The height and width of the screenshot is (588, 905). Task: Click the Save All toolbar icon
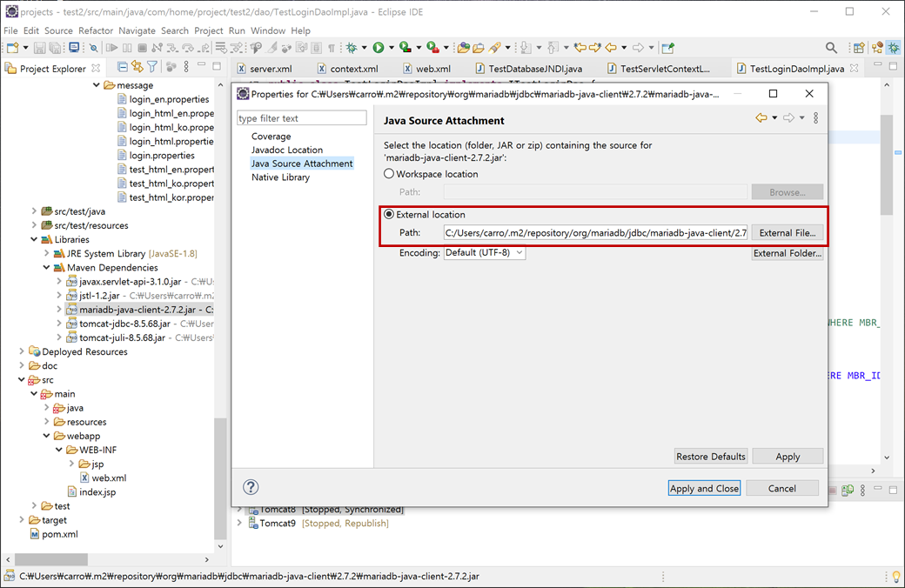[x=55, y=48]
